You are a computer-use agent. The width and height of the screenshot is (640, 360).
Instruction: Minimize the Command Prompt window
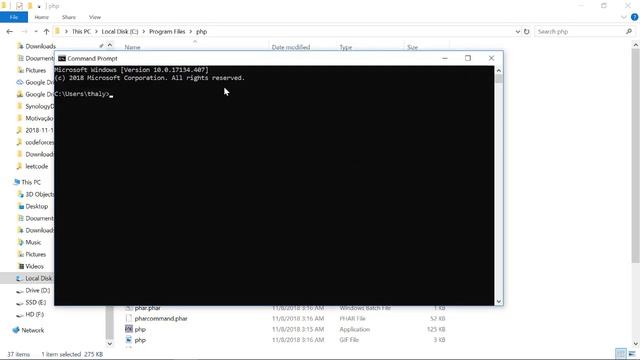[445, 58]
